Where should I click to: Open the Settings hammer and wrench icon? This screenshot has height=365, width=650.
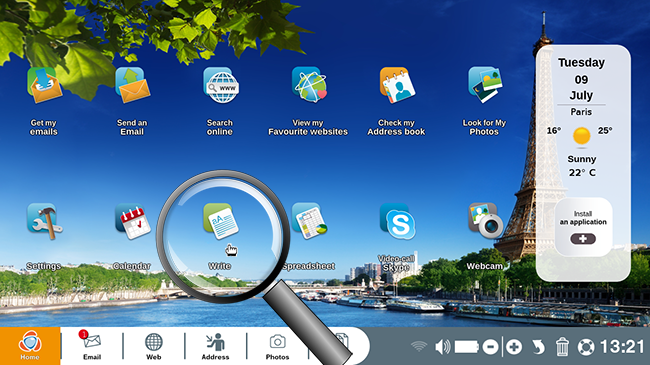[44, 221]
